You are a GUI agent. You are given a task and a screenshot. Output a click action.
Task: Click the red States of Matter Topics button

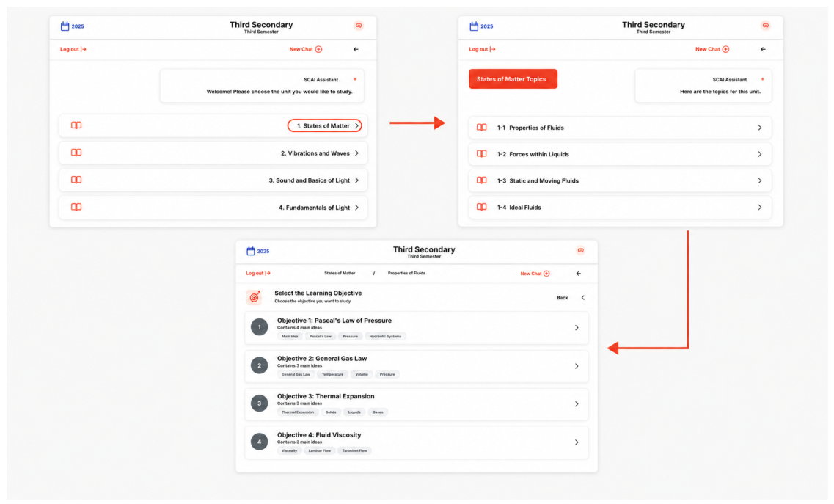513,78
